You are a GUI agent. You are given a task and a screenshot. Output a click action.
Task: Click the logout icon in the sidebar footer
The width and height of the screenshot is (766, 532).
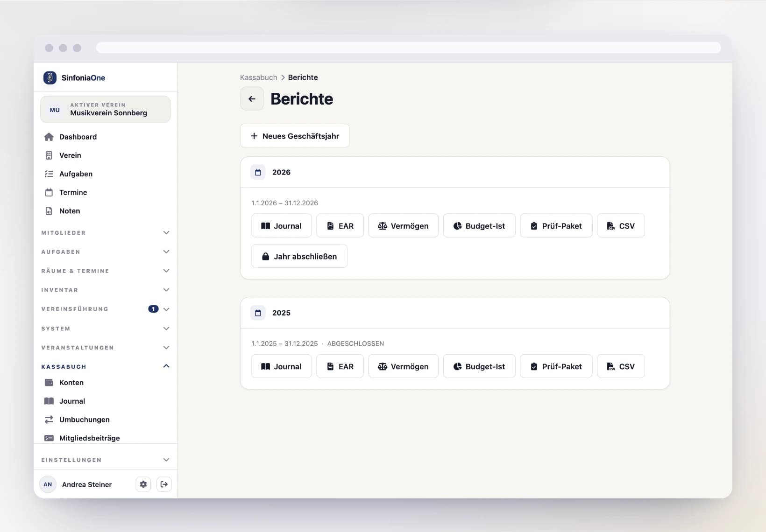pos(164,484)
